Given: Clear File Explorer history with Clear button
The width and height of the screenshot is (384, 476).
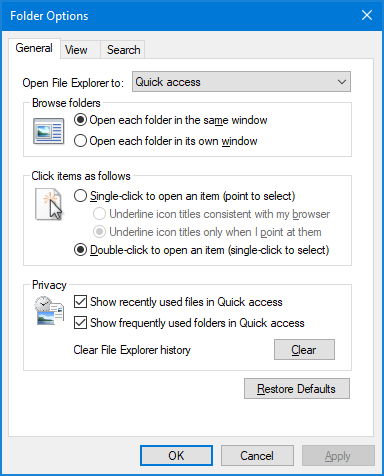Looking at the screenshot, I should 304,350.
